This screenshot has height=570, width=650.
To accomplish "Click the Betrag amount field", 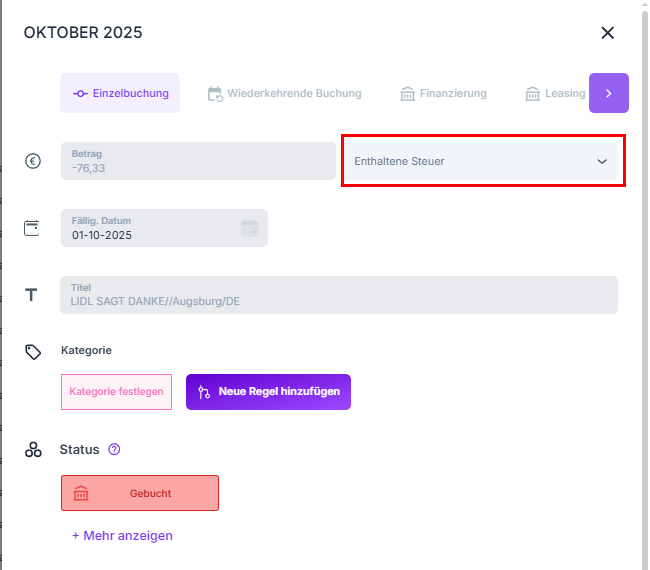I will point(198,161).
